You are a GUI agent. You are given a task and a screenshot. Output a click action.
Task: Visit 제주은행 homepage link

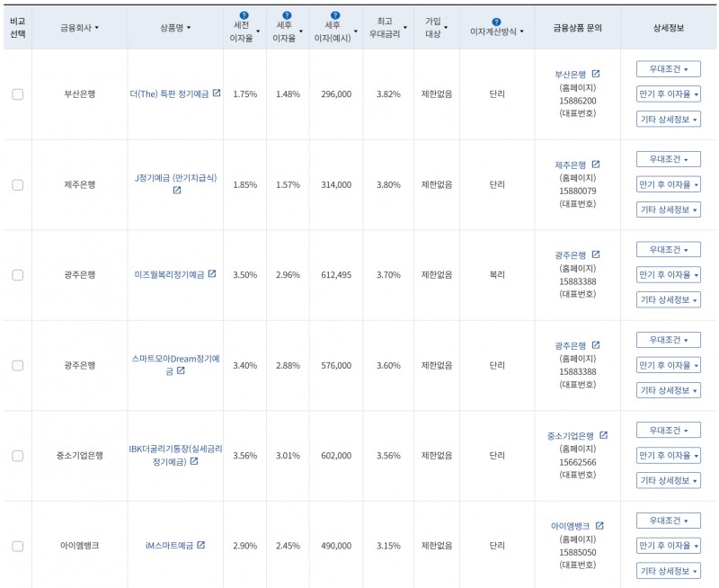click(571, 165)
